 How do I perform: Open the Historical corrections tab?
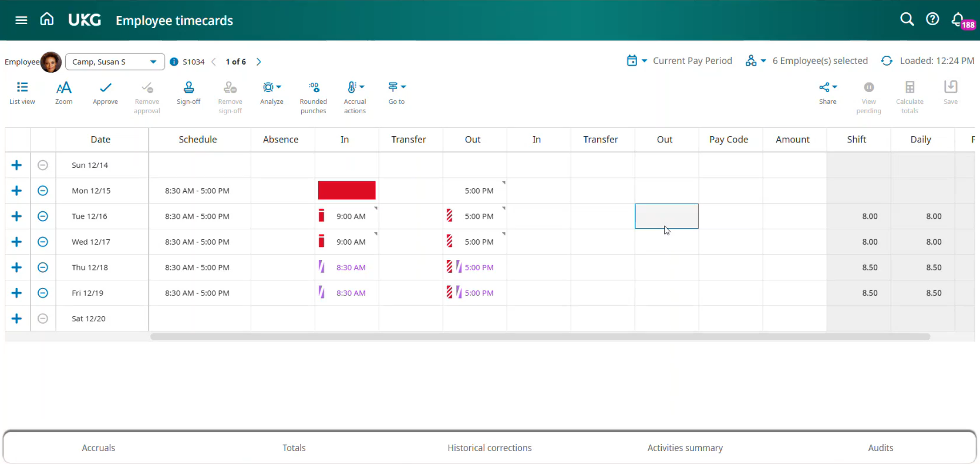click(490, 448)
